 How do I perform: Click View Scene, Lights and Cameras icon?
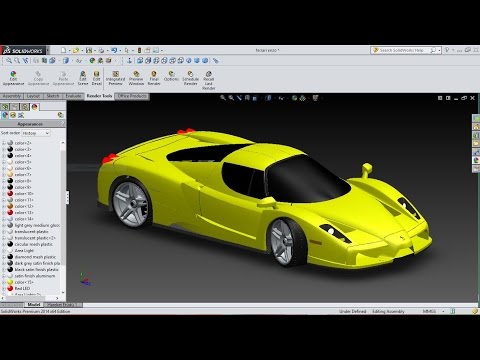pos(21,115)
